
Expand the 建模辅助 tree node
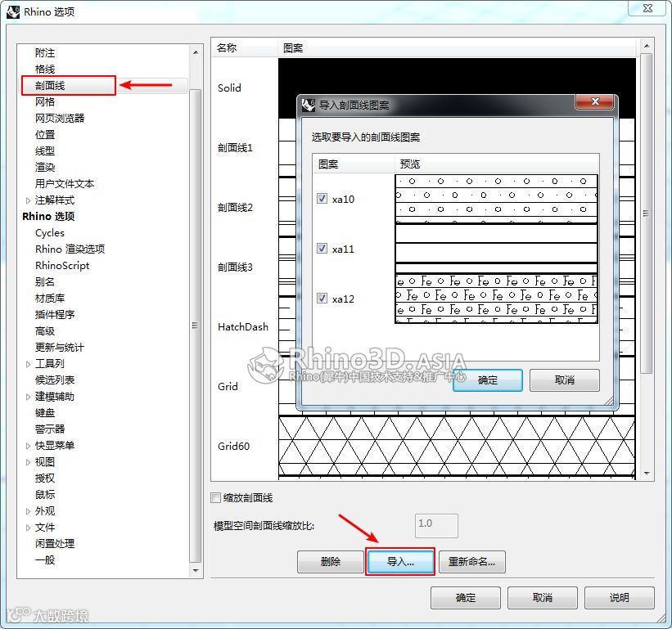coord(28,397)
